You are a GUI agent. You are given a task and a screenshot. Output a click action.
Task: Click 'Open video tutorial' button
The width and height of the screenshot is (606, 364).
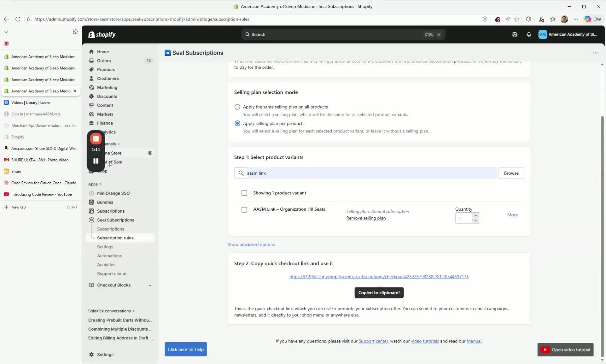(565, 350)
